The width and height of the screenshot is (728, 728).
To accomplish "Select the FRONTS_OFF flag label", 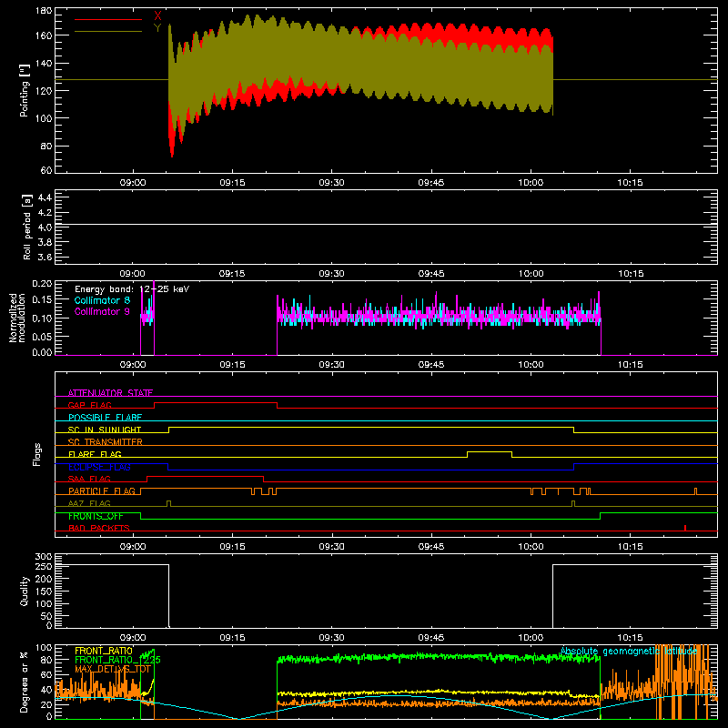I will tap(96, 516).
